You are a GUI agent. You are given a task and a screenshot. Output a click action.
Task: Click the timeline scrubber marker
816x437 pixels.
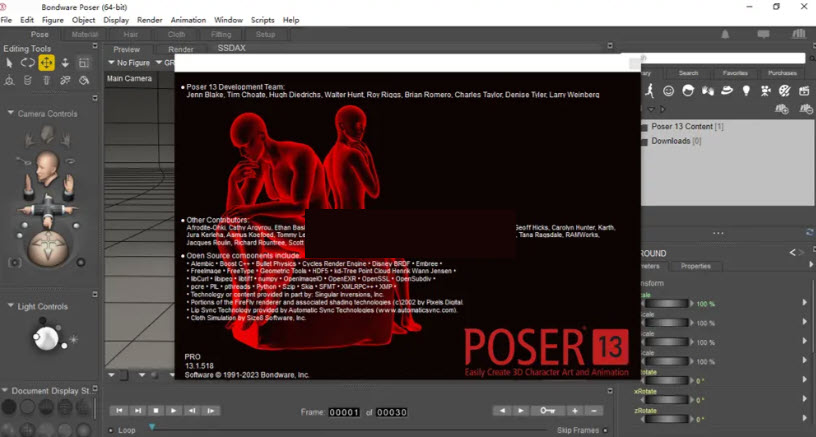152,427
